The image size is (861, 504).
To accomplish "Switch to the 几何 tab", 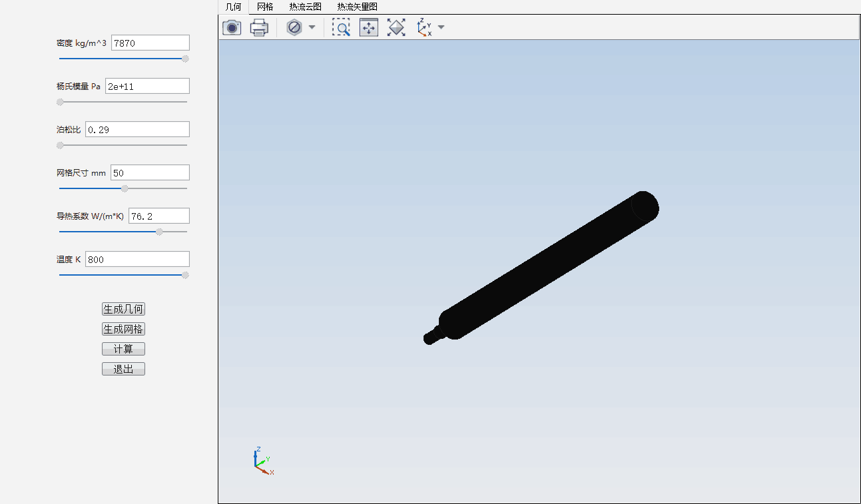I will pyautogui.click(x=233, y=7).
